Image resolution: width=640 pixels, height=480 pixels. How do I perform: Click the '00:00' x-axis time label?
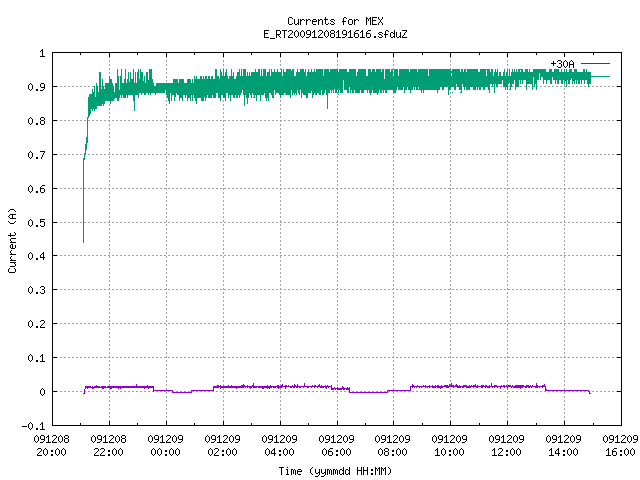coord(165,452)
